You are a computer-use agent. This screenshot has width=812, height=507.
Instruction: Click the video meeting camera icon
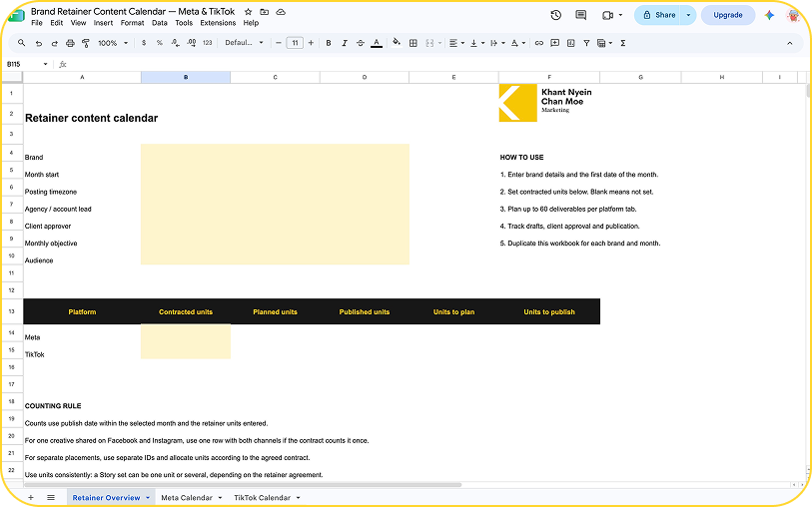tap(608, 15)
